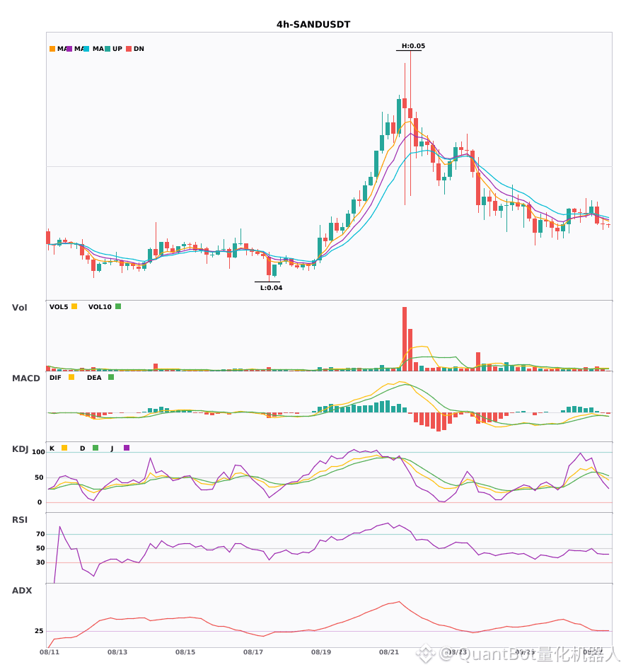Click the KDJ axis value 0
The image size is (626, 672).
[x=40, y=502]
